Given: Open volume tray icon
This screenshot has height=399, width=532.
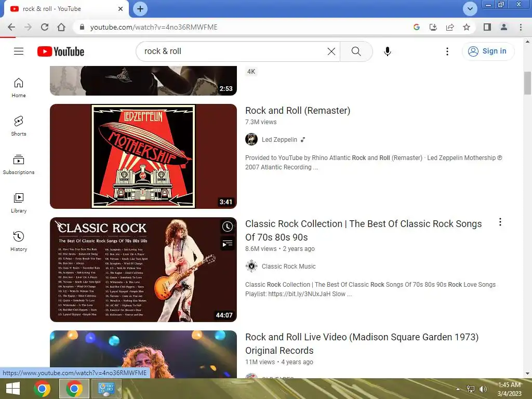Looking at the screenshot, I should [x=483, y=389].
